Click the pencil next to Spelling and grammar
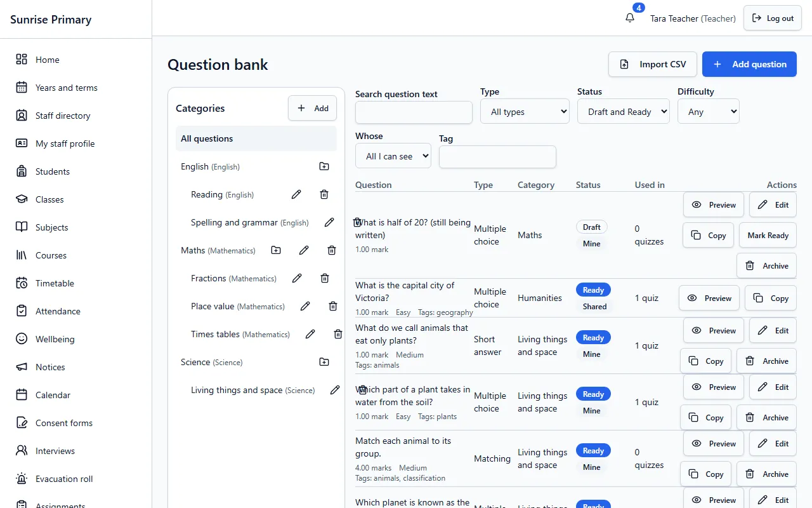 [329, 222]
